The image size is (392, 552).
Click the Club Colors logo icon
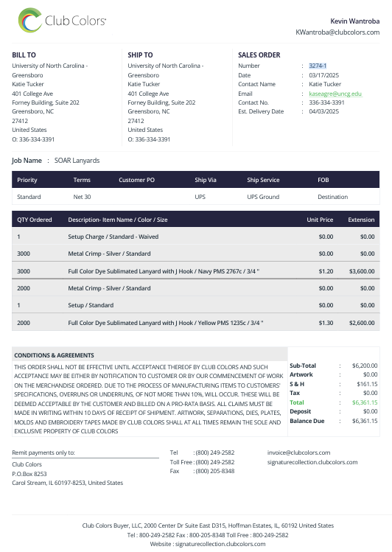30,21
